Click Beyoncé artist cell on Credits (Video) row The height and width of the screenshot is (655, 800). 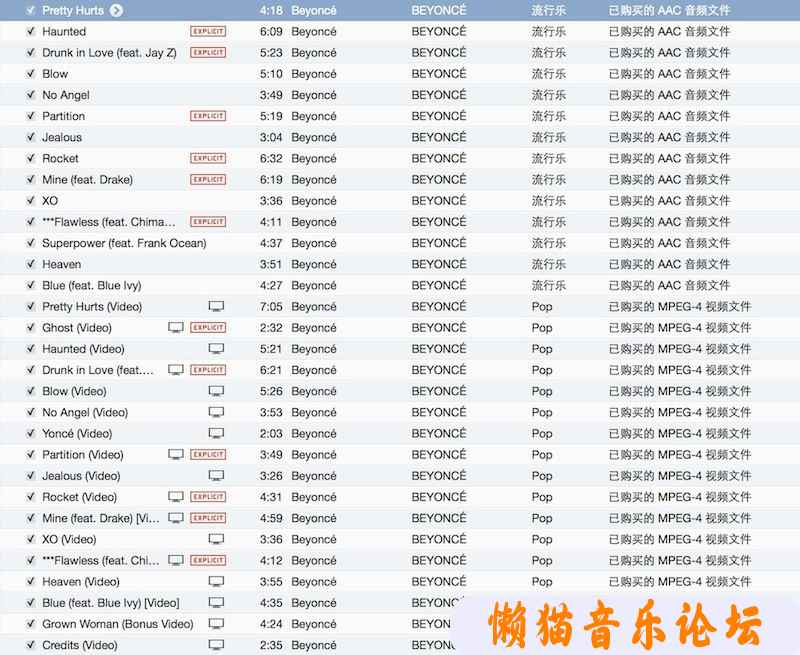314,645
